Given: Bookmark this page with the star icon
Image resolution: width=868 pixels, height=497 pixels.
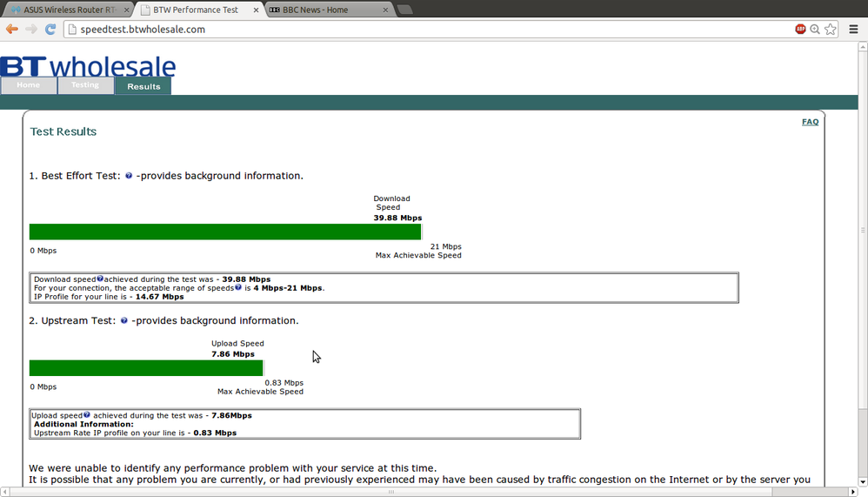Looking at the screenshot, I should pyautogui.click(x=831, y=30).
